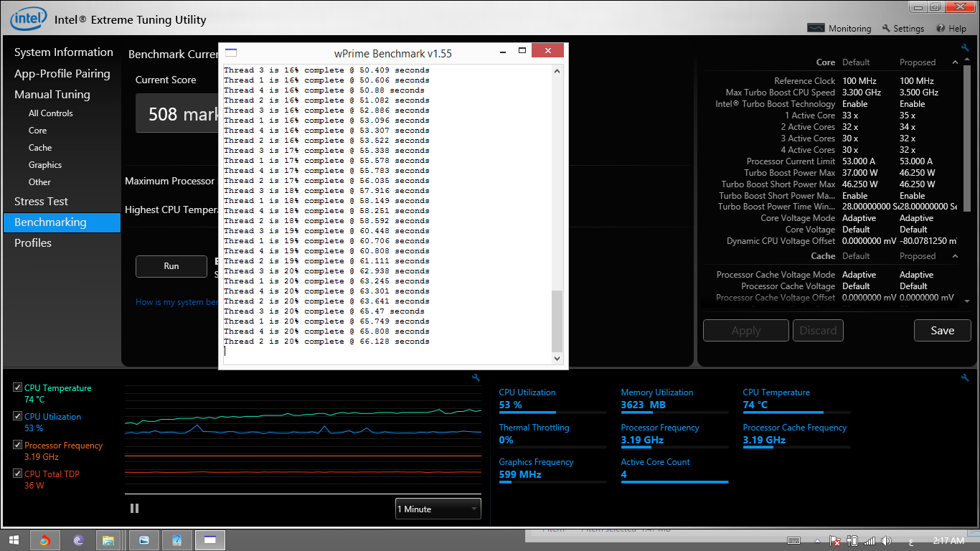Click wPrime Benchmark window title icon
The image size is (980, 551).
231,52
